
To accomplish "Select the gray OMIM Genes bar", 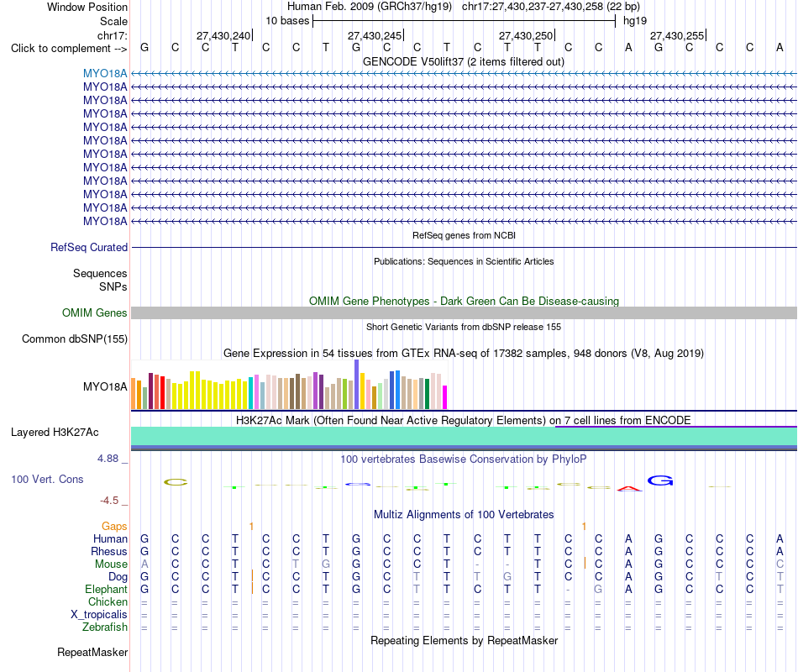I will [464, 313].
